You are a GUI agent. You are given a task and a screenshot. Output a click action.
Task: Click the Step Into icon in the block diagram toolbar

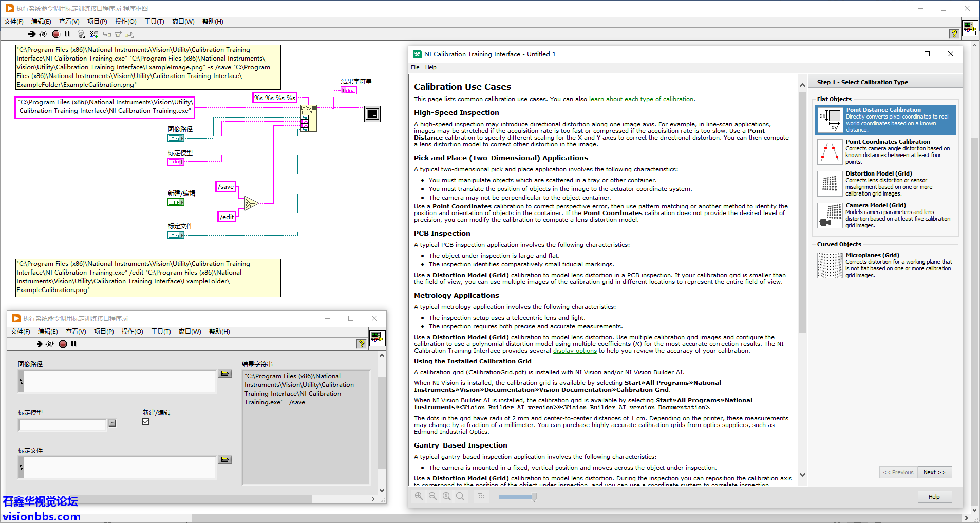click(x=107, y=34)
